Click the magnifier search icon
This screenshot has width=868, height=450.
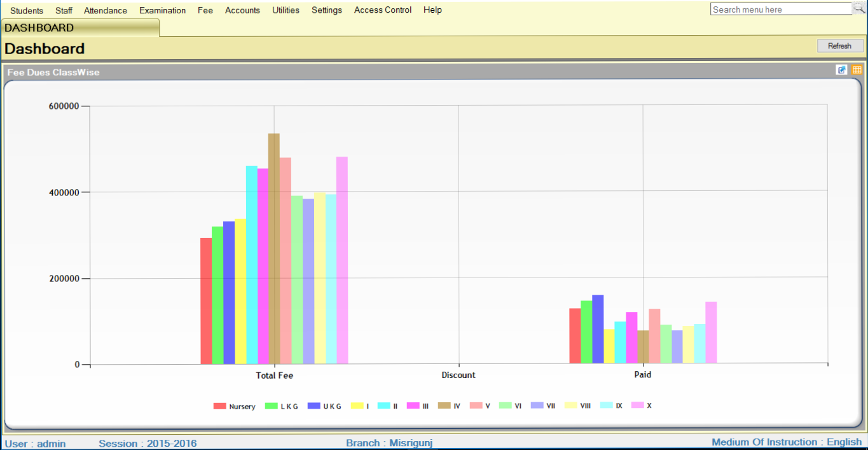(859, 8)
